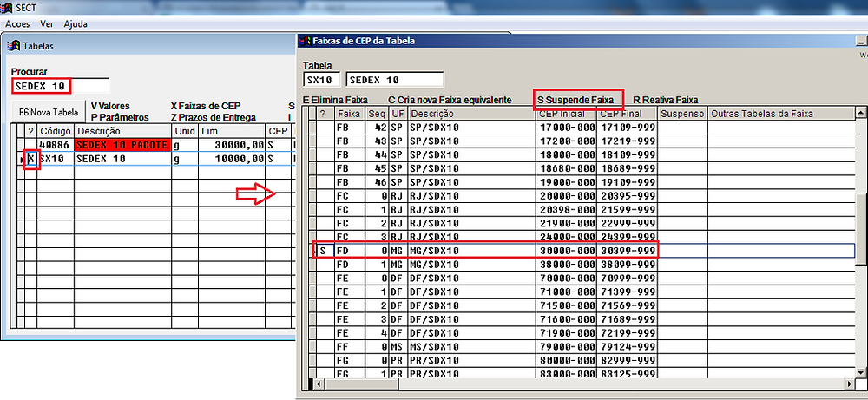Choose C Cria nova Faixa equivalente

tap(450, 100)
